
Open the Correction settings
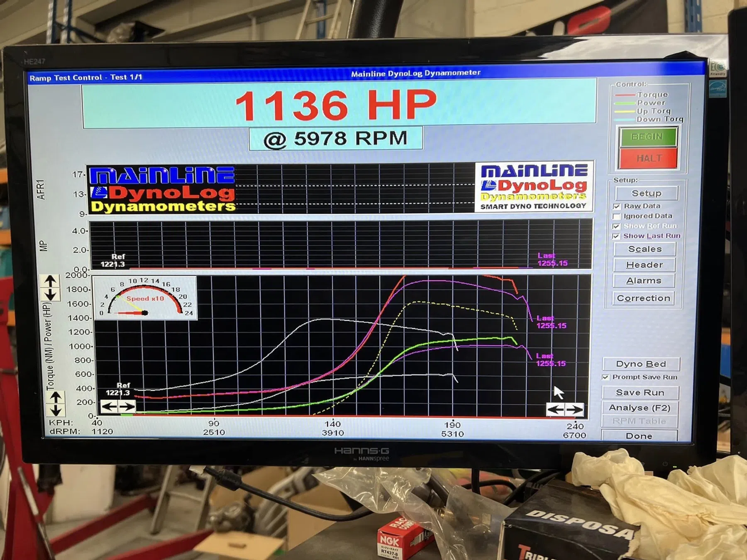[x=643, y=298]
